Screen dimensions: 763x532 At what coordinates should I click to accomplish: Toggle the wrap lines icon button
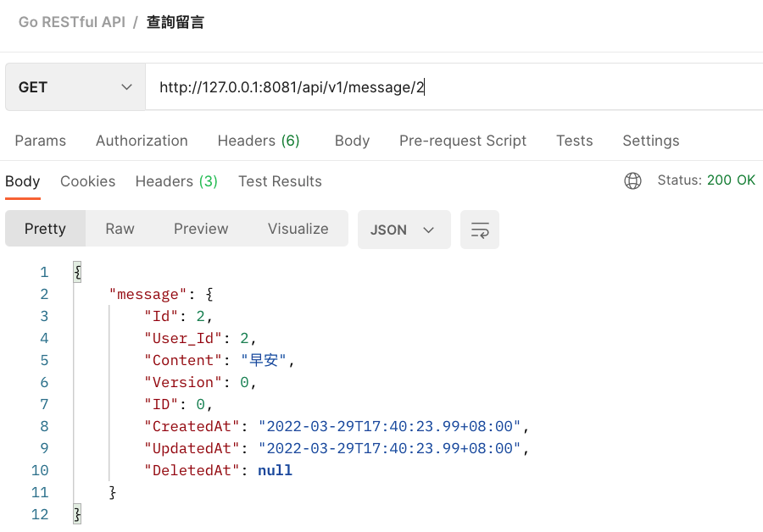coord(480,230)
